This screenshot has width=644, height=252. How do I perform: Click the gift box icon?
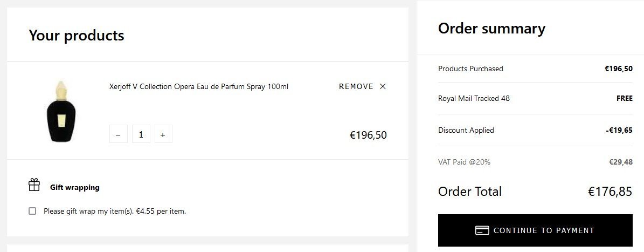(x=34, y=185)
